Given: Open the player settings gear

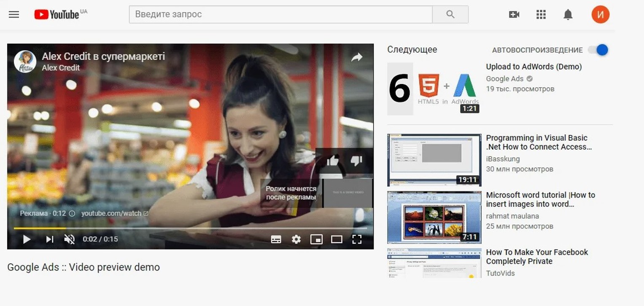Looking at the screenshot, I should tap(296, 239).
